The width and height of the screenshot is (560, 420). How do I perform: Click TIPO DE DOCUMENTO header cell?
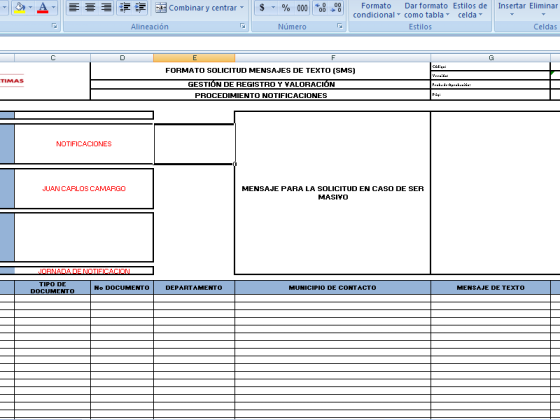pos(52,288)
